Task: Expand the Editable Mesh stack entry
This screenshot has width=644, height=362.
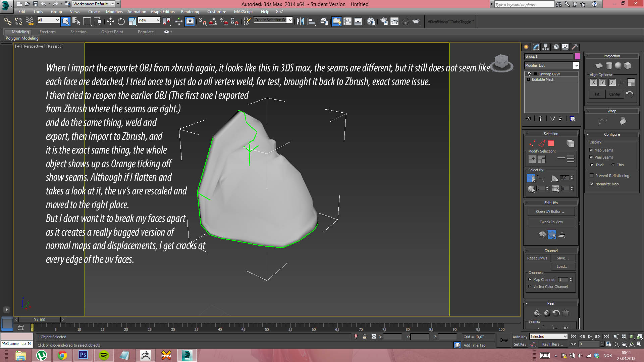Action: 529,79
